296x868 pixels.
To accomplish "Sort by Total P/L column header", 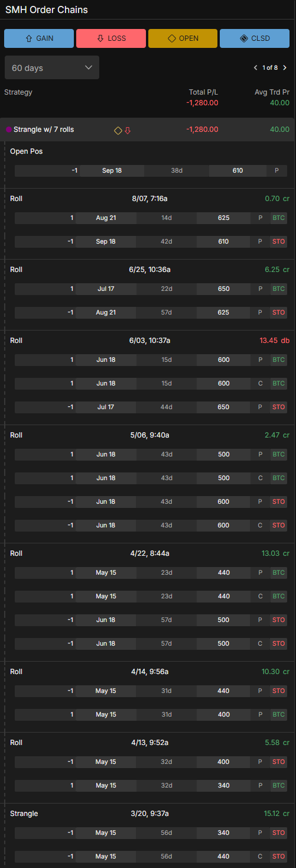I will (204, 92).
